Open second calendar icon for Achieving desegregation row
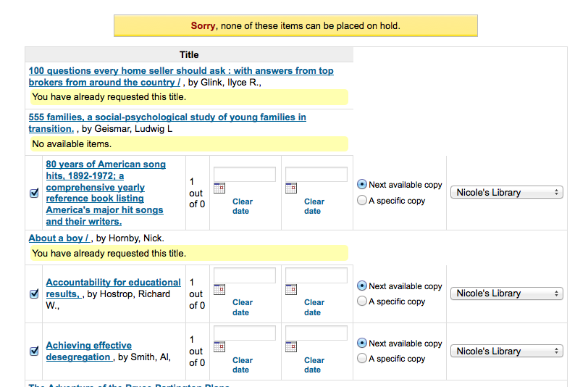The width and height of the screenshot is (588, 387). click(x=291, y=346)
